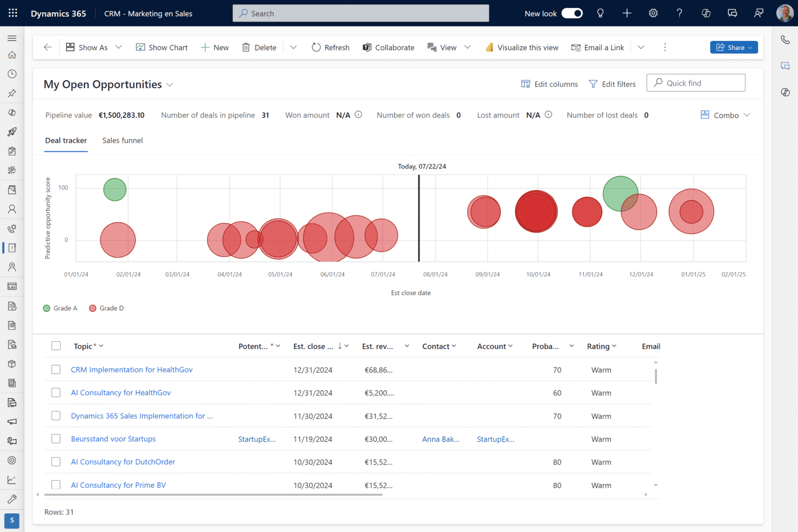Open AI Consultancy for DutchOrder opportunity

[123, 462]
